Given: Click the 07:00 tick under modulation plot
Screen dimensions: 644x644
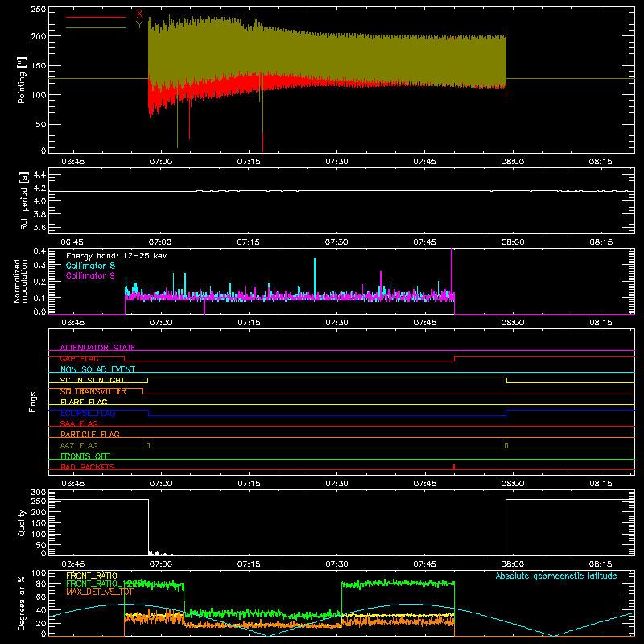Looking at the screenshot, I should pyautogui.click(x=160, y=323).
